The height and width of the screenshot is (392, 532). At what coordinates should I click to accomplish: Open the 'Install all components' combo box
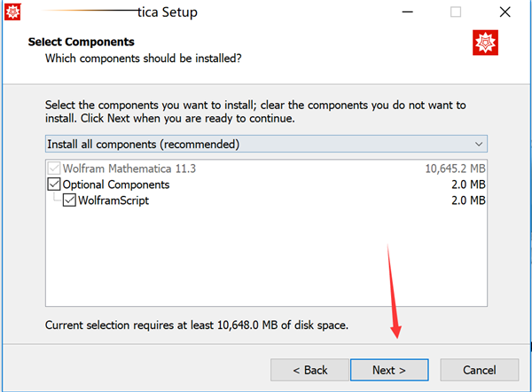coord(266,144)
